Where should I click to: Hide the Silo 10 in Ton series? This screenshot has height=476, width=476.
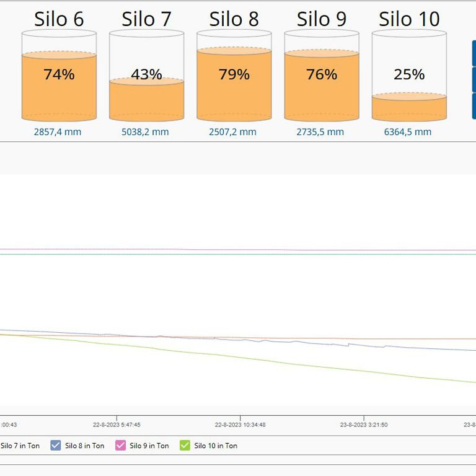tap(185, 445)
